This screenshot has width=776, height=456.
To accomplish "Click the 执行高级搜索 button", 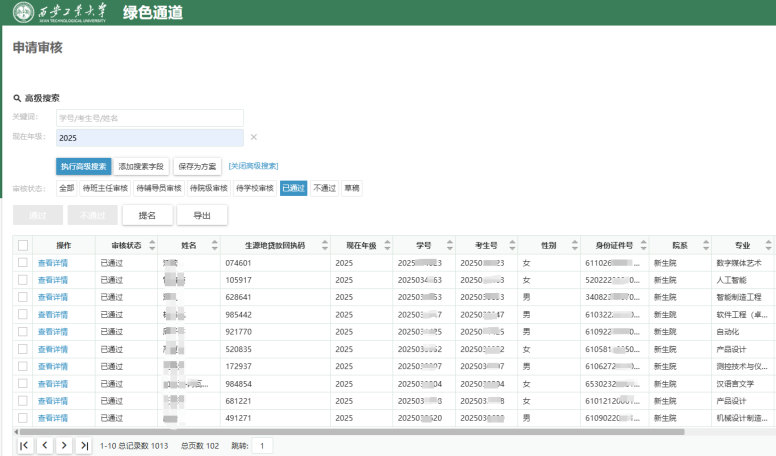I will point(83,166).
